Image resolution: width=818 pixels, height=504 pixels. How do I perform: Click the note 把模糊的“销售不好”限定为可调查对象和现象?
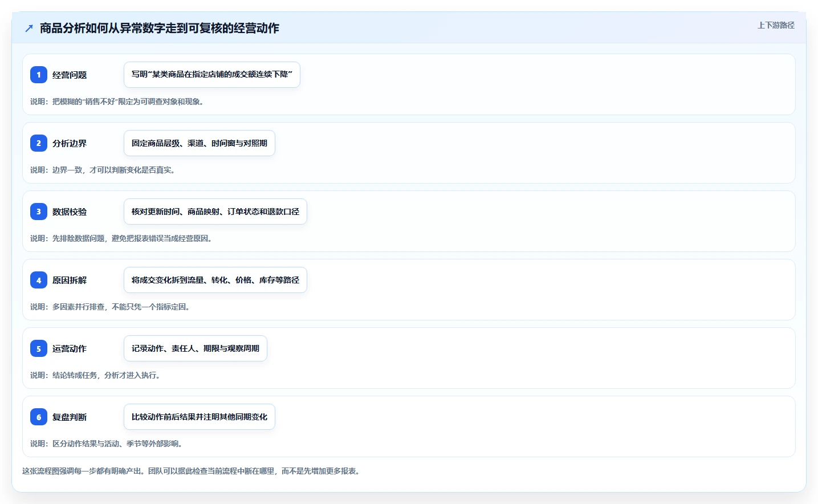117,101
